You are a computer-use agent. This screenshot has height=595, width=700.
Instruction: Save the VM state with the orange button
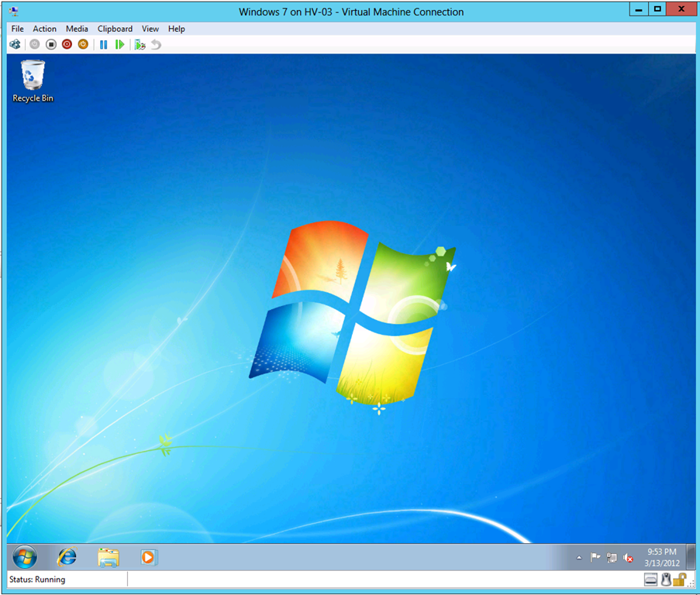[x=83, y=45]
